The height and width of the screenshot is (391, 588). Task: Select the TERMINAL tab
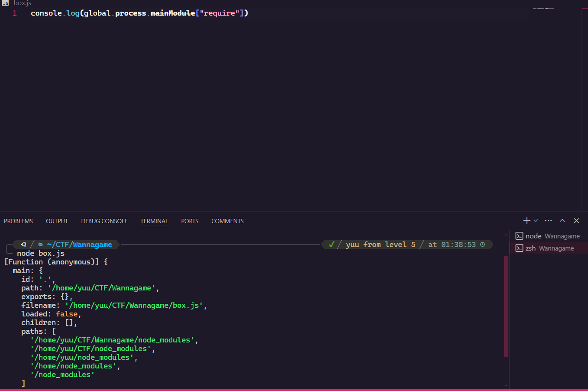coord(154,221)
